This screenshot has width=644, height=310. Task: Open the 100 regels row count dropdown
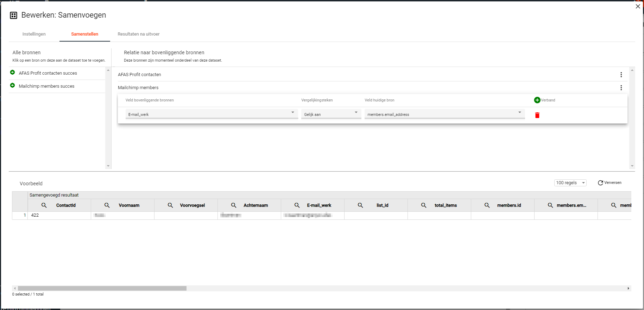(570, 183)
